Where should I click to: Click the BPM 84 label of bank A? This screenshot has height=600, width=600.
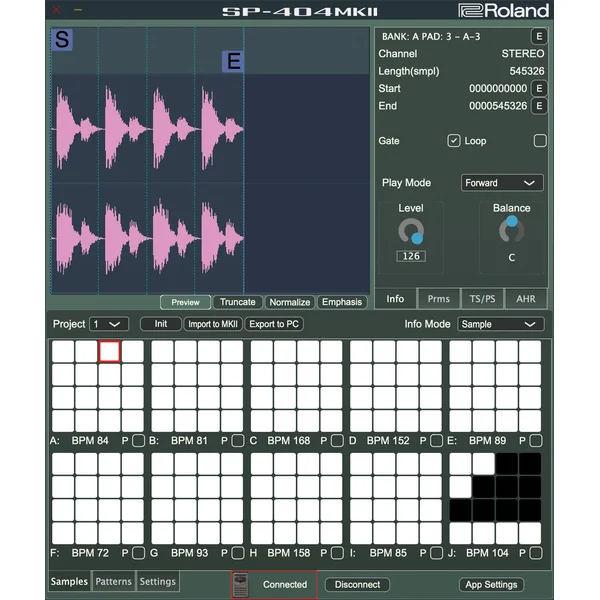click(x=90, y=440)
